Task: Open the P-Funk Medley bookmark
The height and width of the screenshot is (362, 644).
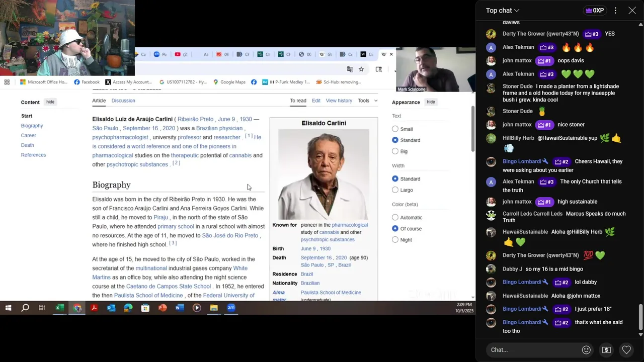Action: click(285, 82)
